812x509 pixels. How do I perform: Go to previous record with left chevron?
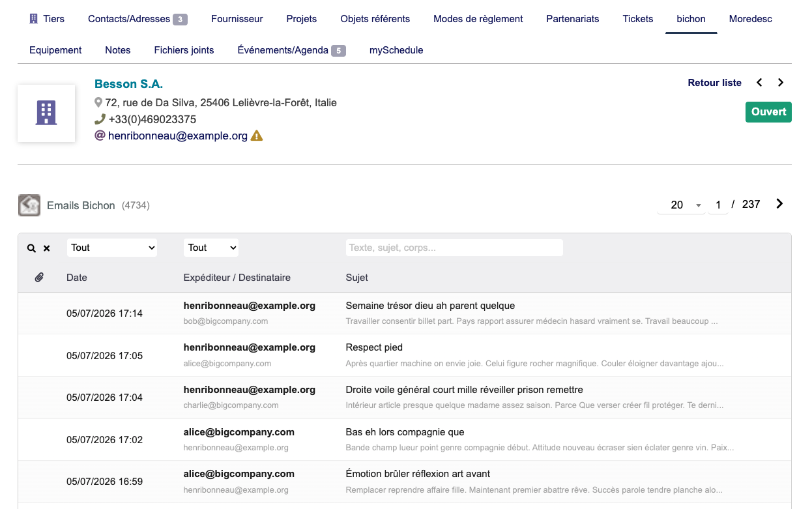[759, 83]
